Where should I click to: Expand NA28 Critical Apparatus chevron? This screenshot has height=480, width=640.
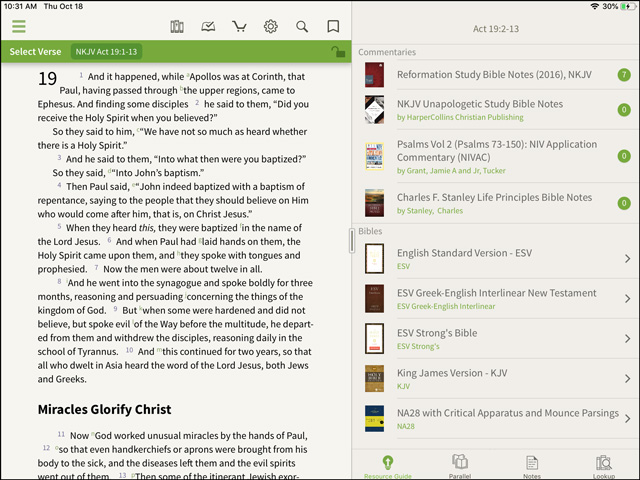pos(627,418)
